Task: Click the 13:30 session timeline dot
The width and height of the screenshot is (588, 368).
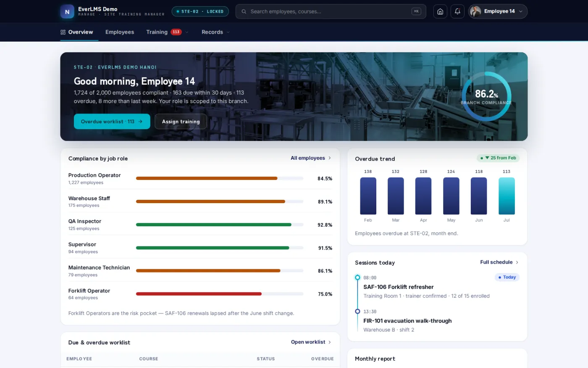Action: [357, 312]
